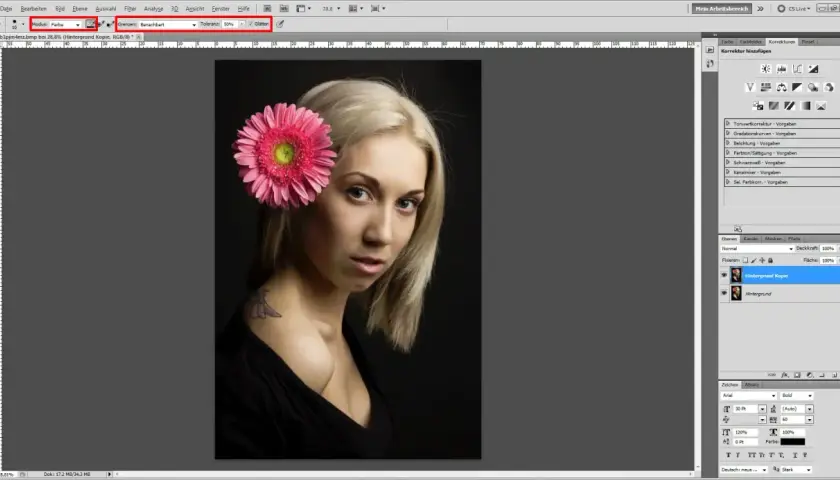Add a Levels (Tonwertkorrektur) adjustment
This screenshot has height=480, width=840.
point(782,69)
